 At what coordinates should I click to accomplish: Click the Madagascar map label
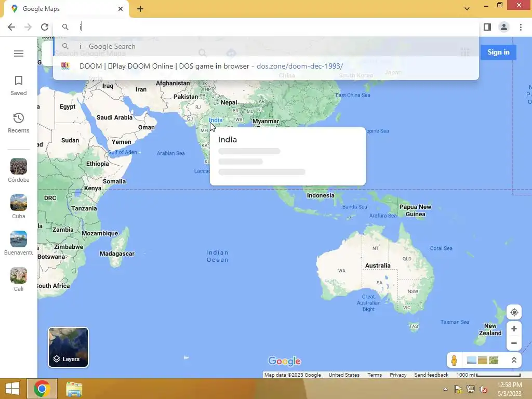click(x=117, y=254)
